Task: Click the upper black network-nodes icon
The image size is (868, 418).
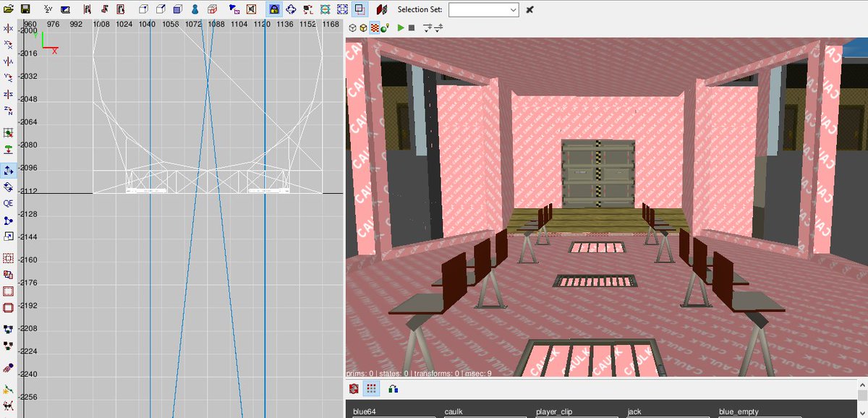Action: point(8,330)
